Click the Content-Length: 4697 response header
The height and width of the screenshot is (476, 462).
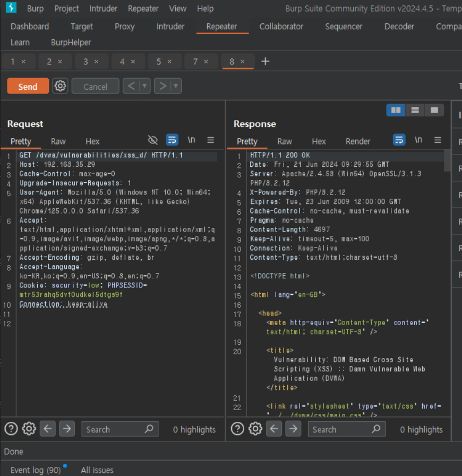pos(289,229)
